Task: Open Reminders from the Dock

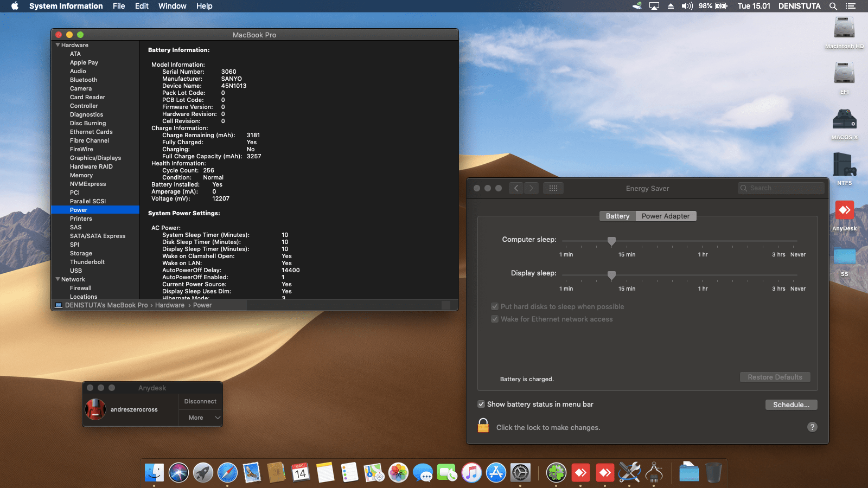Action: [349, 473]
